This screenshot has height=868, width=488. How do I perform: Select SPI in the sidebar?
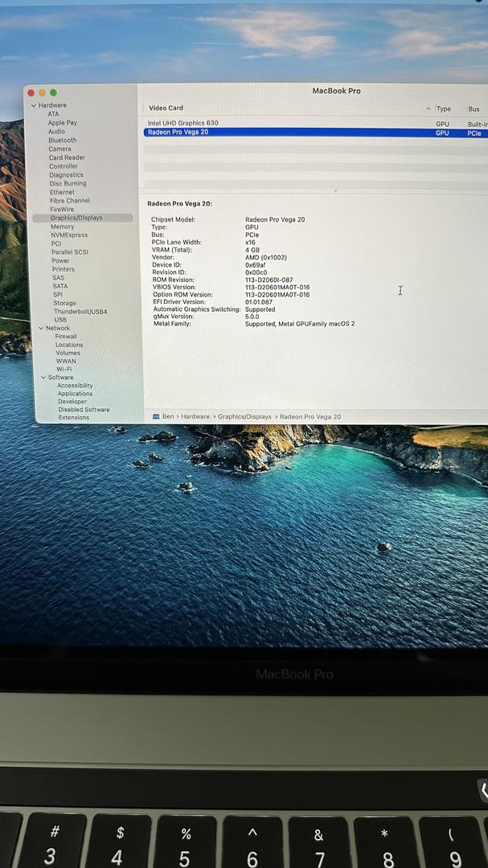(x=58, y=294)
